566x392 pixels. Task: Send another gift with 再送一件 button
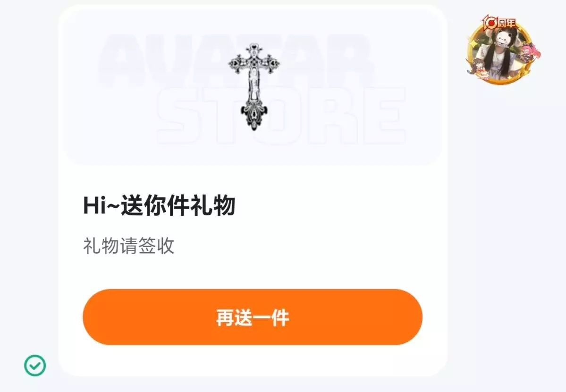(x=253, y=317)
